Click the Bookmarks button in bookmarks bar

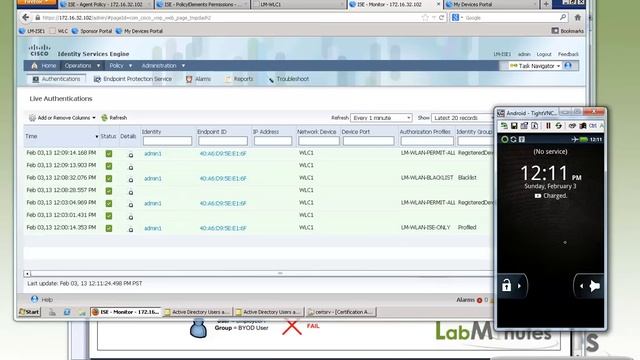[x=567, y=31]
